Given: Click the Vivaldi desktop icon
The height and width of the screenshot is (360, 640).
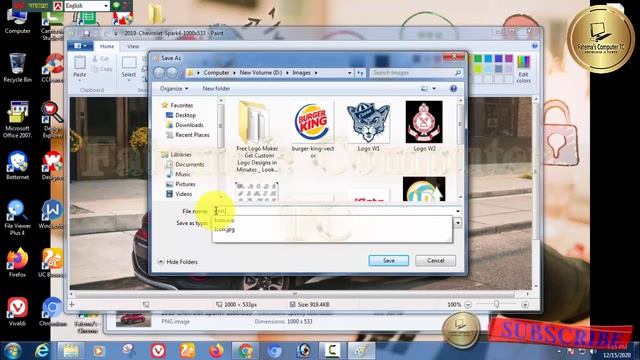Looking at the screenshot, I should pos(17,312).
